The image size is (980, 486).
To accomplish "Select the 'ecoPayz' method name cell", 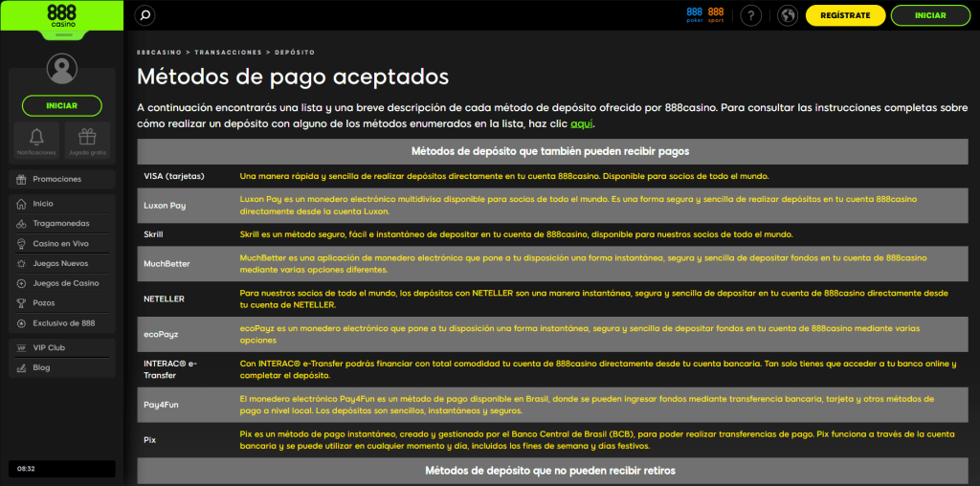I will (x=187, y=334).
